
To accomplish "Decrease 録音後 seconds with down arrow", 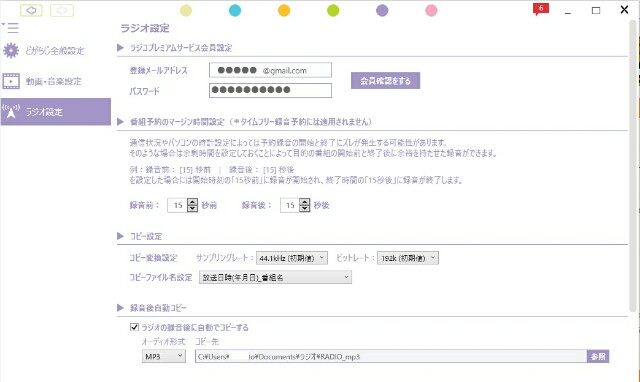I will pyautogui.click(x=304, y=208).
